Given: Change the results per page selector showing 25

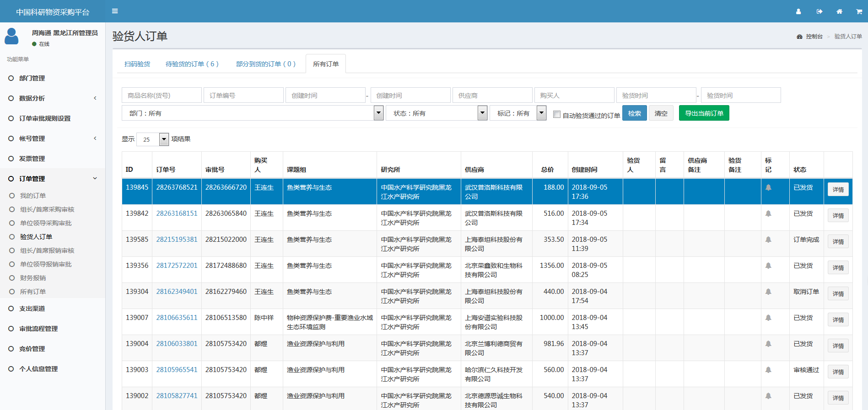Looking at the screenshot, I should point(152,139).
